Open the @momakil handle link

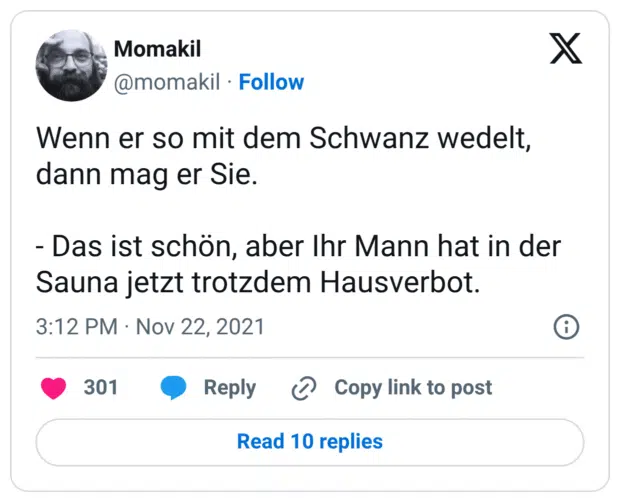click(x=166, y=82)
